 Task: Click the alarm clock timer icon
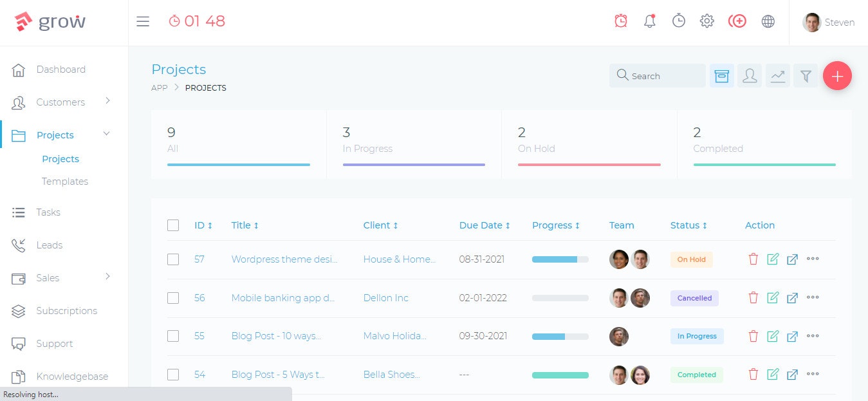click(x=621, y=21)
